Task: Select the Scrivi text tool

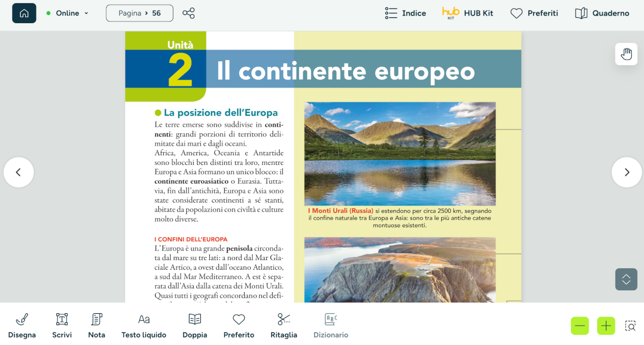Action: coord(62,326)
